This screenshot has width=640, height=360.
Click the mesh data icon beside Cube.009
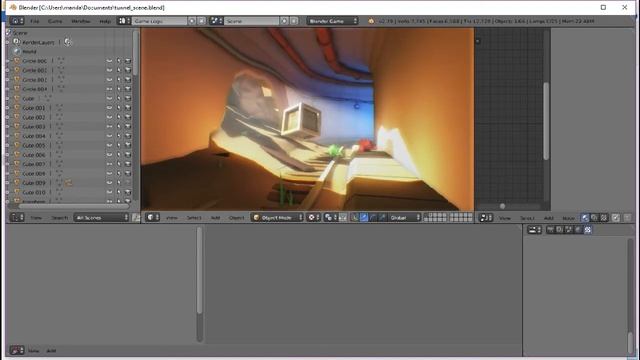click(60, 183)
